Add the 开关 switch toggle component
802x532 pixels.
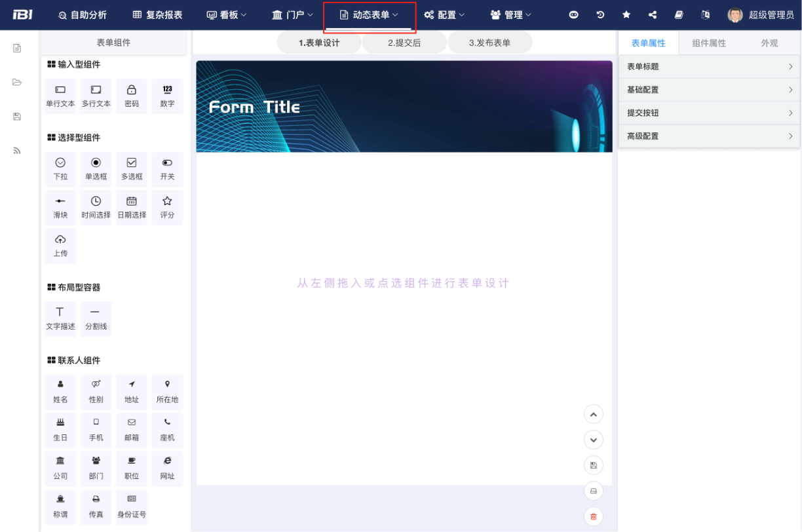[167, 169]
